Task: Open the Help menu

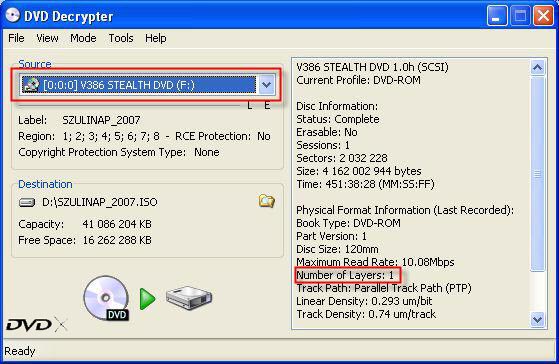Action: coord(155,38)
